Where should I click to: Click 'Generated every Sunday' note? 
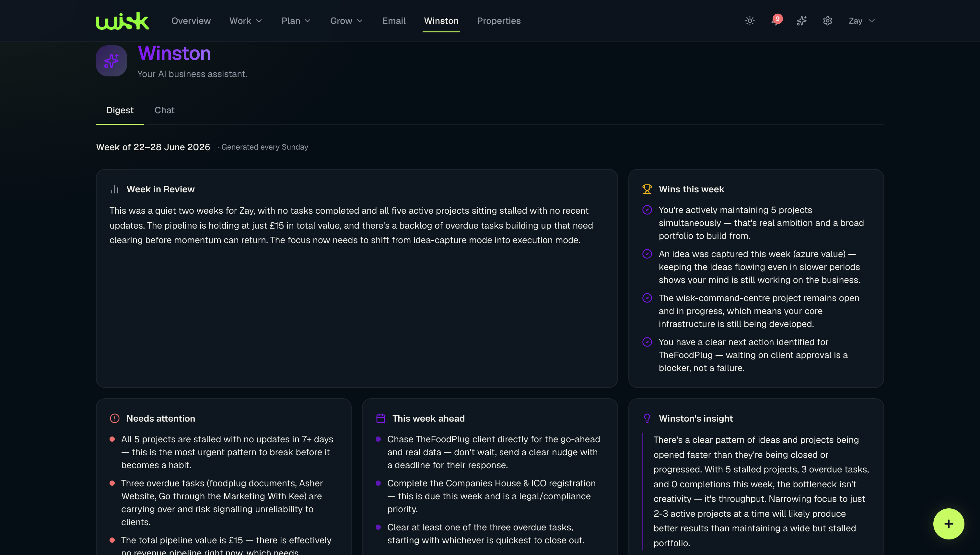tap(265, 147)
